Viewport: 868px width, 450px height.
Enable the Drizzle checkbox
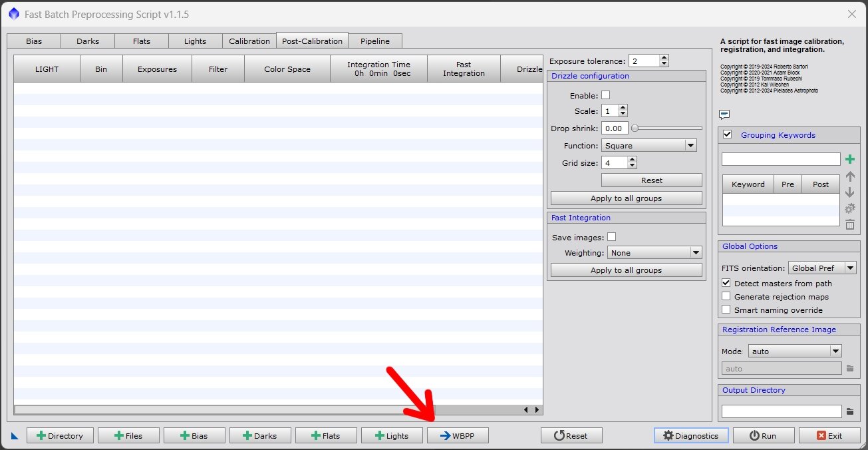[x=605, y=95]
